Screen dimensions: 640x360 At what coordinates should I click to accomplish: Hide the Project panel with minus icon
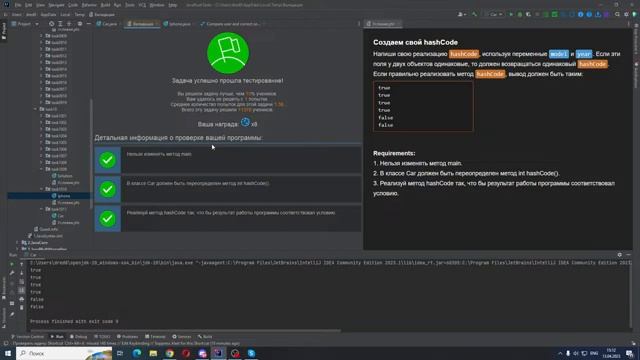pos(89,24)
